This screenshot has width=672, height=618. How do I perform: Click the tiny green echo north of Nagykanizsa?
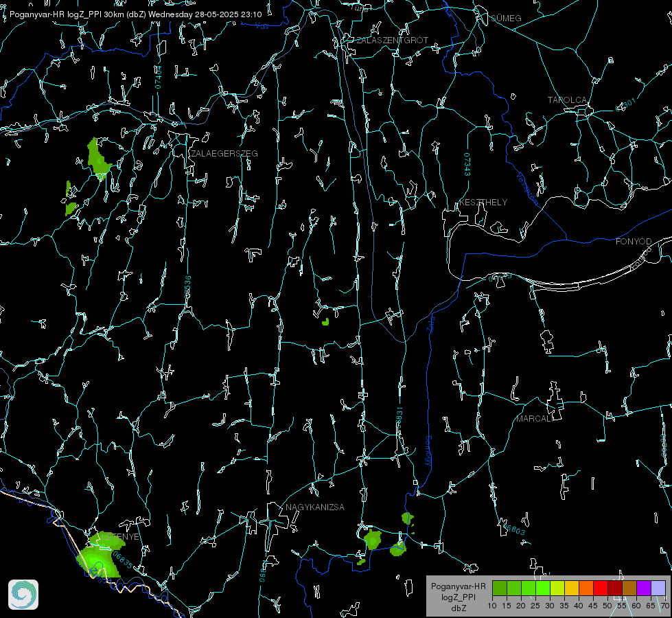point(326,321)
